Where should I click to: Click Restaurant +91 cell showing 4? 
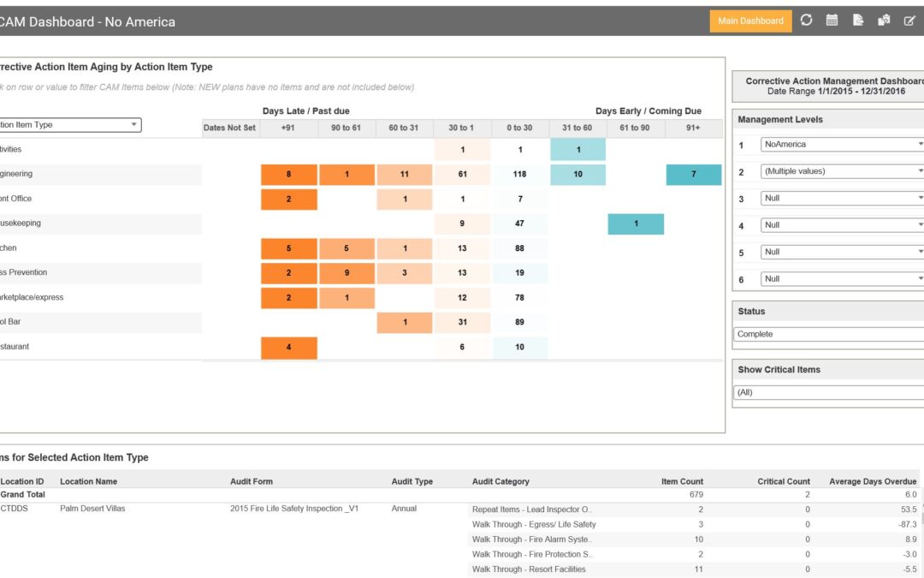pos(288,348)
